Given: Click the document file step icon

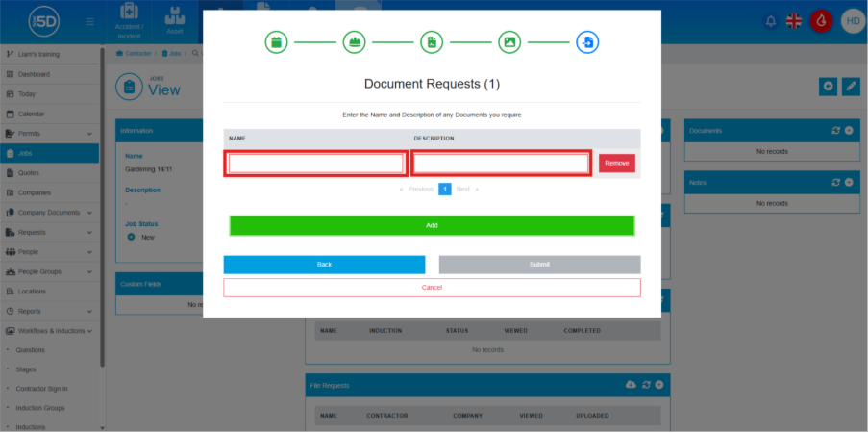Looking at the screenshot, I should coord(432,42).
